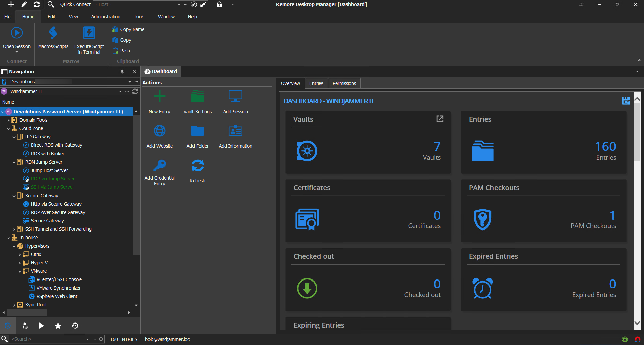This screenshot has height=345, width=644.
Task: Open Devolutions data source dropdown
Action: [x=130, y=82]
